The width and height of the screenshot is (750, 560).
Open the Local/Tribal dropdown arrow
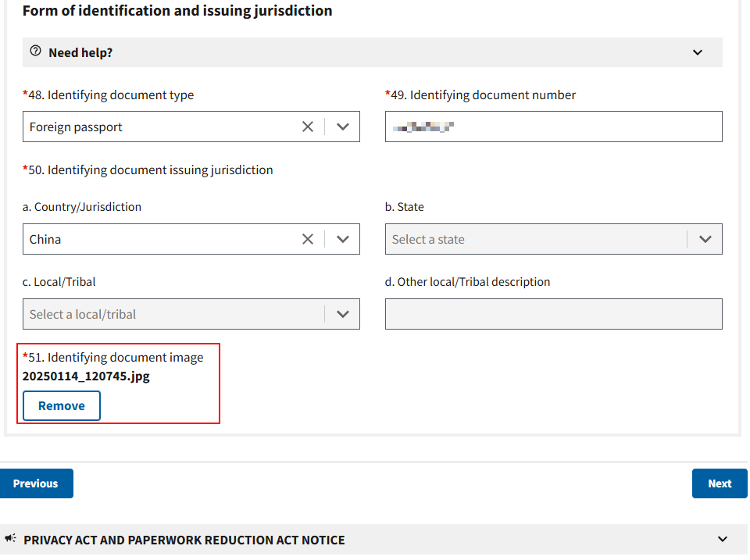pos(342,314)
